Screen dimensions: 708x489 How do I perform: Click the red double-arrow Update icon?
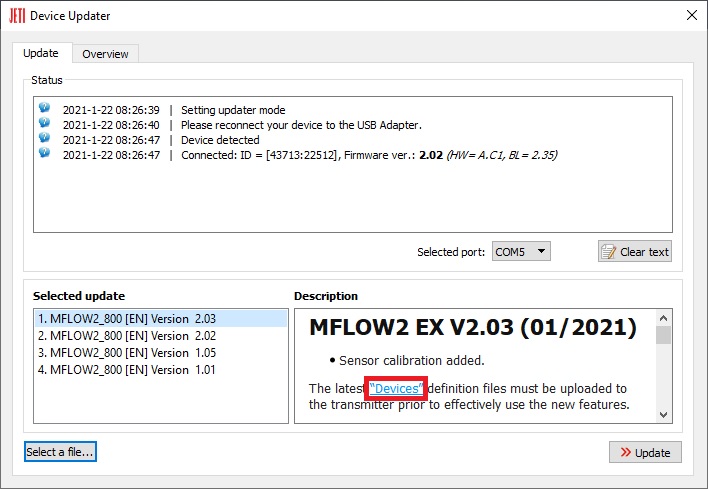point(625,452)
